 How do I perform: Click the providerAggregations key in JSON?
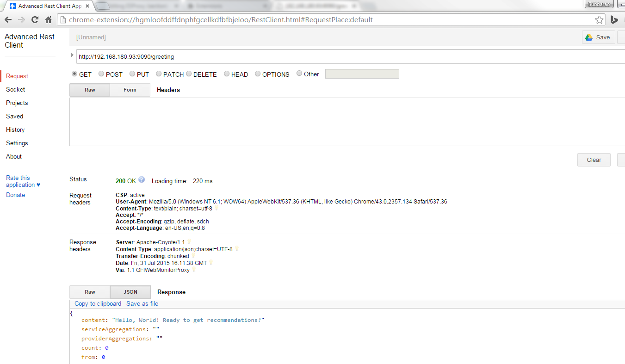coord(115,339)
